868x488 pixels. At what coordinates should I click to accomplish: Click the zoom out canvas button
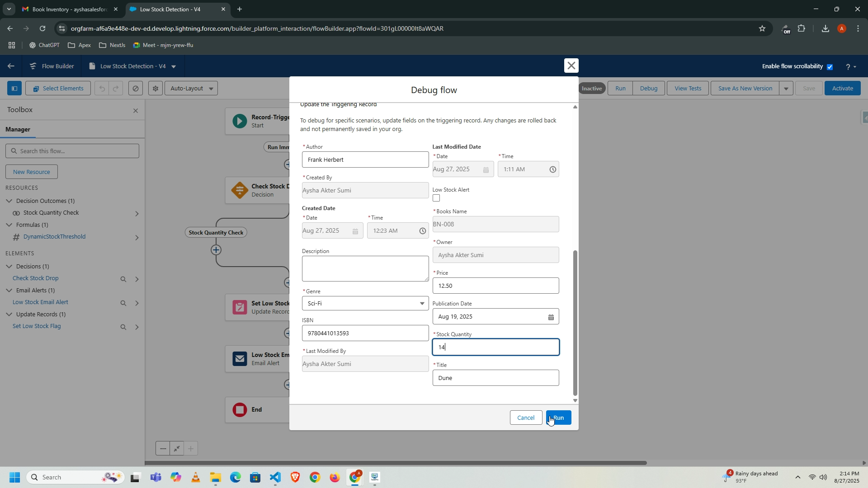click(x=163, y=449)
